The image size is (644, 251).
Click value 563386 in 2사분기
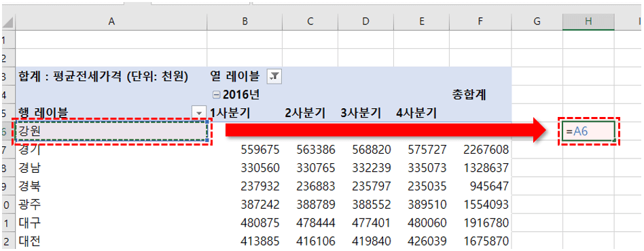click(x=316, y=150)
